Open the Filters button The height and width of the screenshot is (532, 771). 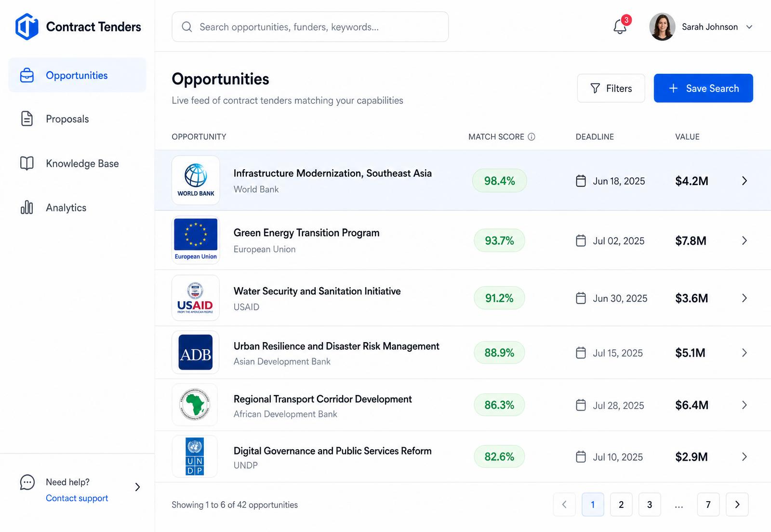(x=611, y=88)
